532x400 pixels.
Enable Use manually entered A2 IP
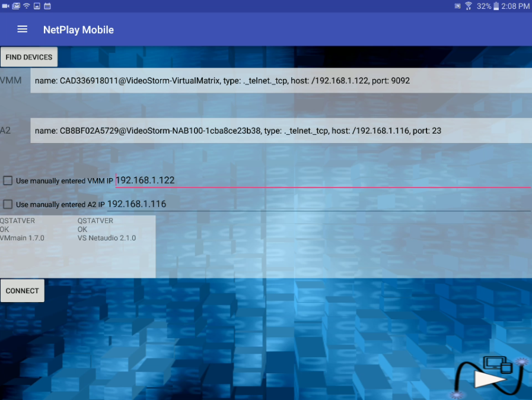tap(8, 204)
